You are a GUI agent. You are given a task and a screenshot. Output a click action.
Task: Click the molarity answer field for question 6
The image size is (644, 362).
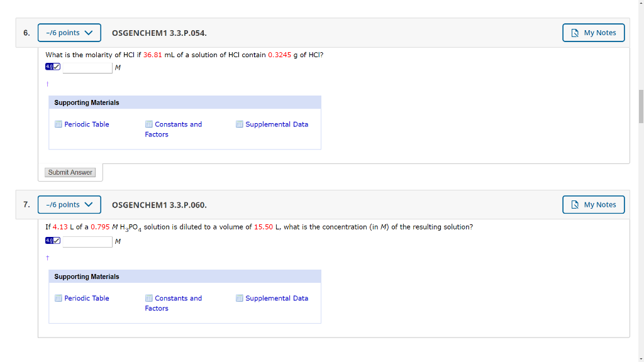click(x=87, y=67)
